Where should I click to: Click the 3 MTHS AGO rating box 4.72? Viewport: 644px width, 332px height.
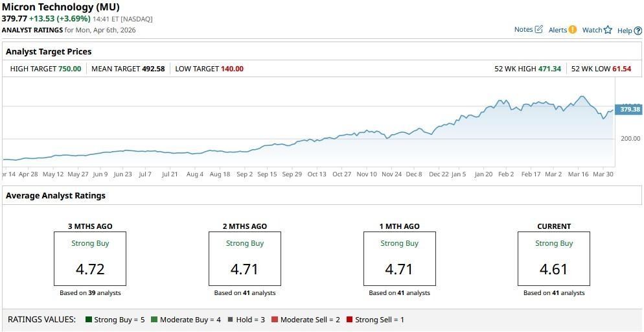tap(90, 259)
